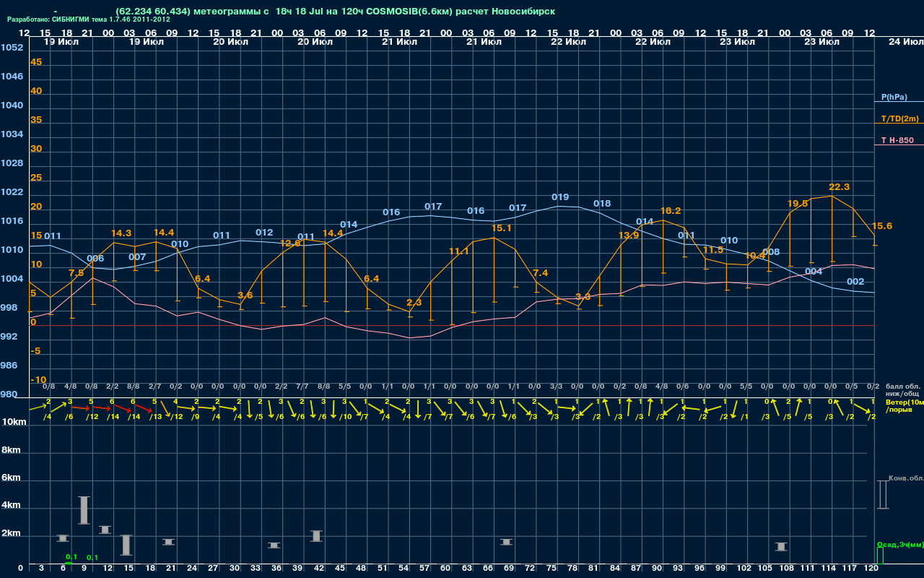Click the 'Осад,3ч(мм)' legend label

(899, 544)
